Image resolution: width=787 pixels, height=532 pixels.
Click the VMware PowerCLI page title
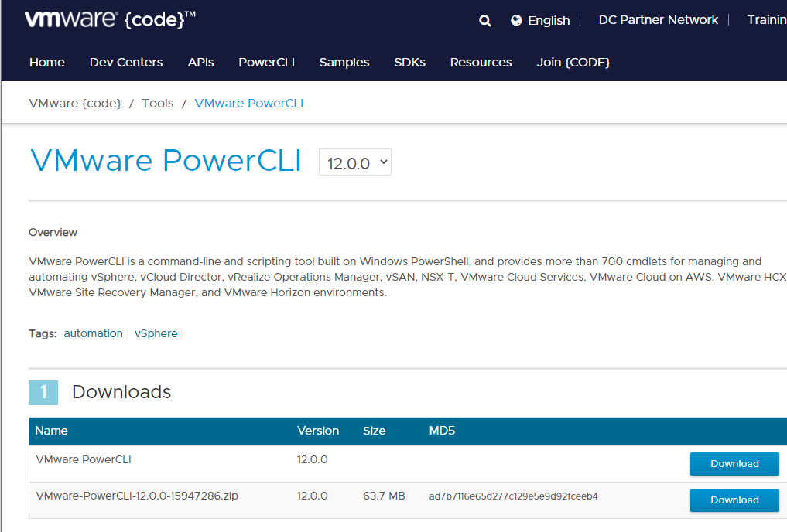[166, 161]
